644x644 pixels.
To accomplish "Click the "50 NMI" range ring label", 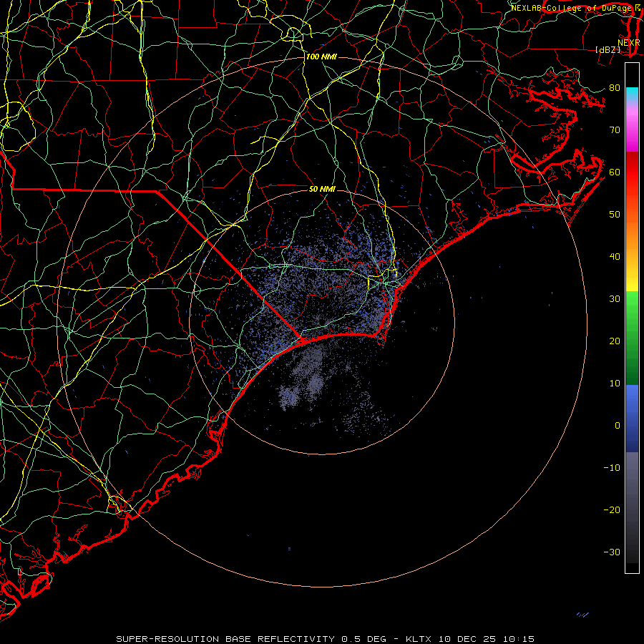I will 322,189.
